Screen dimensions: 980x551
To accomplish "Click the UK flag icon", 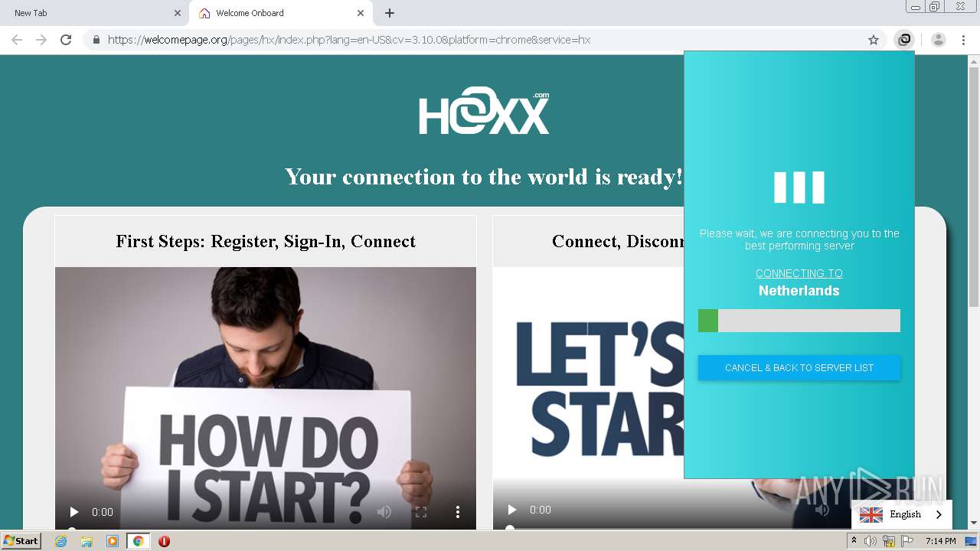I will pos(871,515).
